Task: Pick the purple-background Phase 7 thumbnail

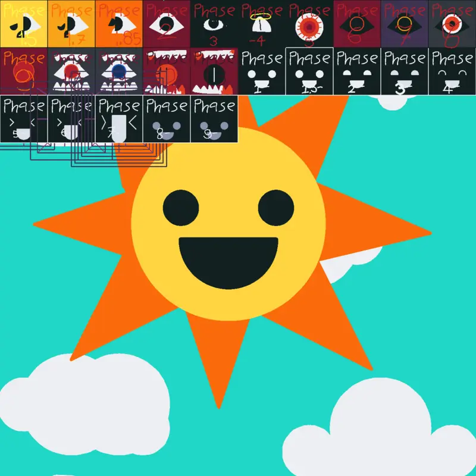Action: coord(405,24)
